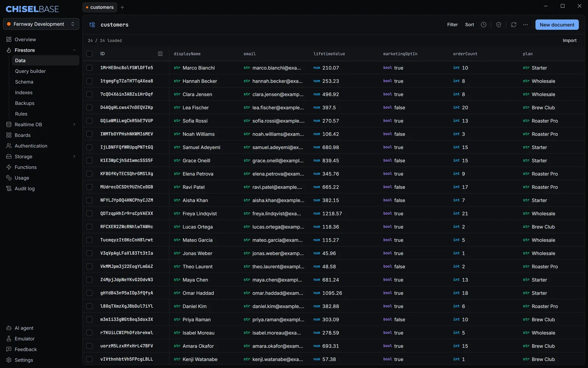Tick the Freya Lindqvist row checkbox

(x=89, y=213)
